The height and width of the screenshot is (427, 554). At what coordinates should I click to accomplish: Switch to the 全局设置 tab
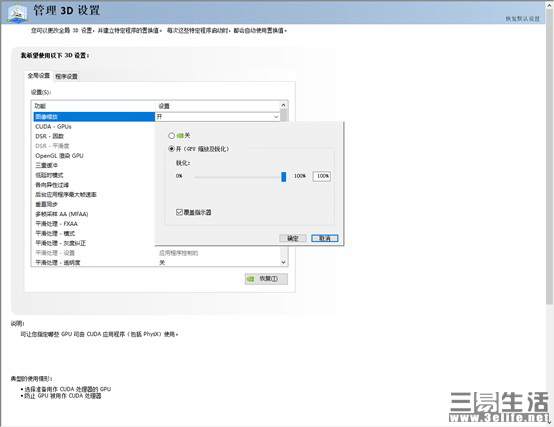point(39,76)
